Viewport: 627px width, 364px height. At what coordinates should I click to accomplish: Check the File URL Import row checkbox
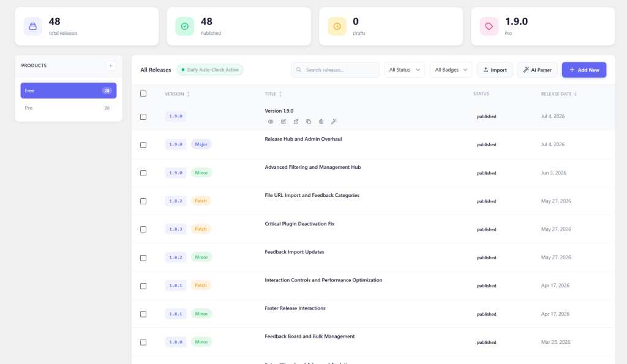[143, 201]
